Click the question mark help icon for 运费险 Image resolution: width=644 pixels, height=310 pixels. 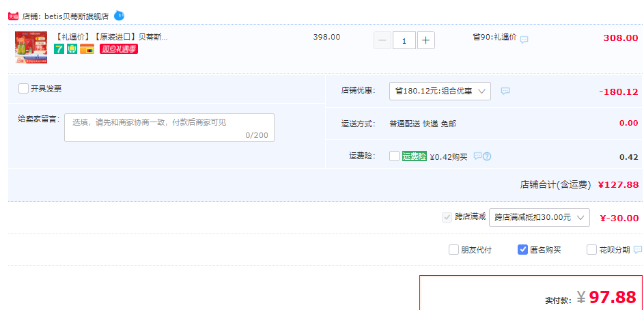tap(487, 156)
